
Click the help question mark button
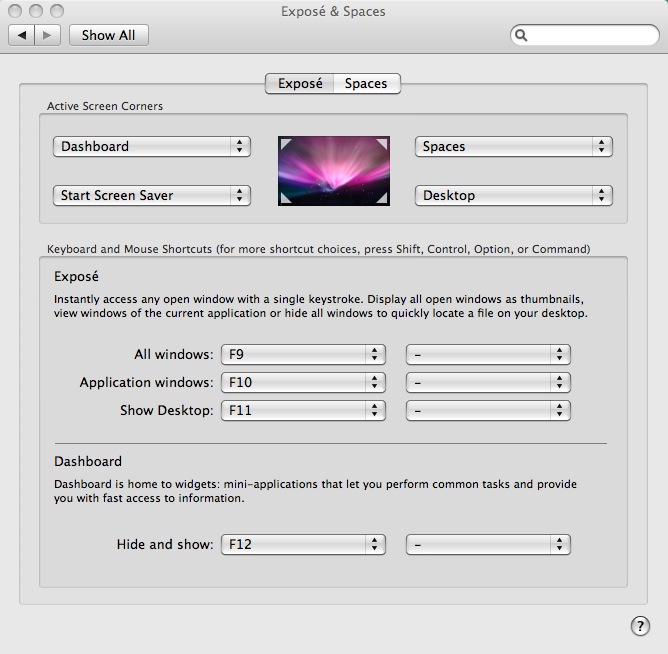[640, 626]
